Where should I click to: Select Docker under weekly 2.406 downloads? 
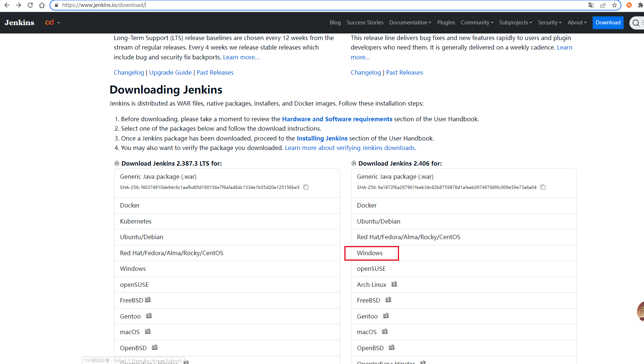pyautogui.click(x=464, y=205)
